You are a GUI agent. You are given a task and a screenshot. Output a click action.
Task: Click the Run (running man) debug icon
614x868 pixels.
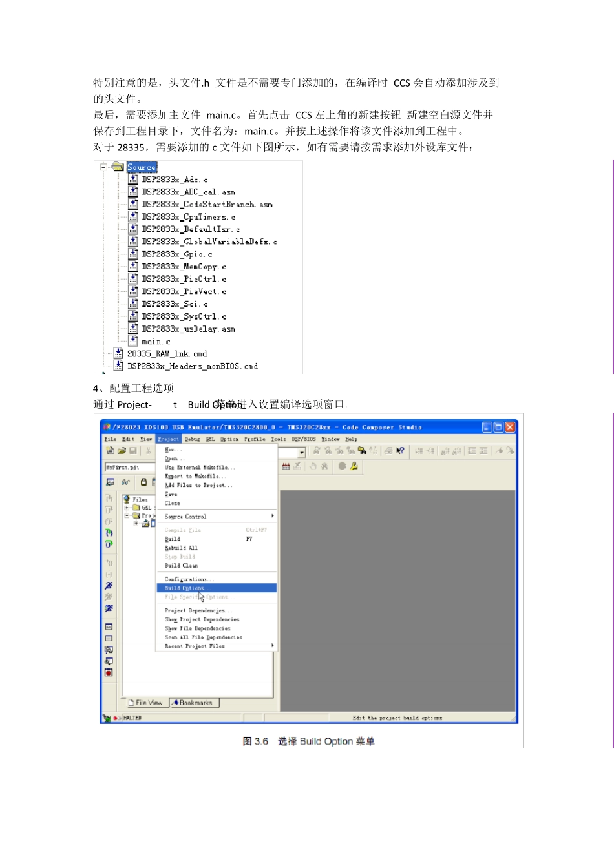[109, 586]
